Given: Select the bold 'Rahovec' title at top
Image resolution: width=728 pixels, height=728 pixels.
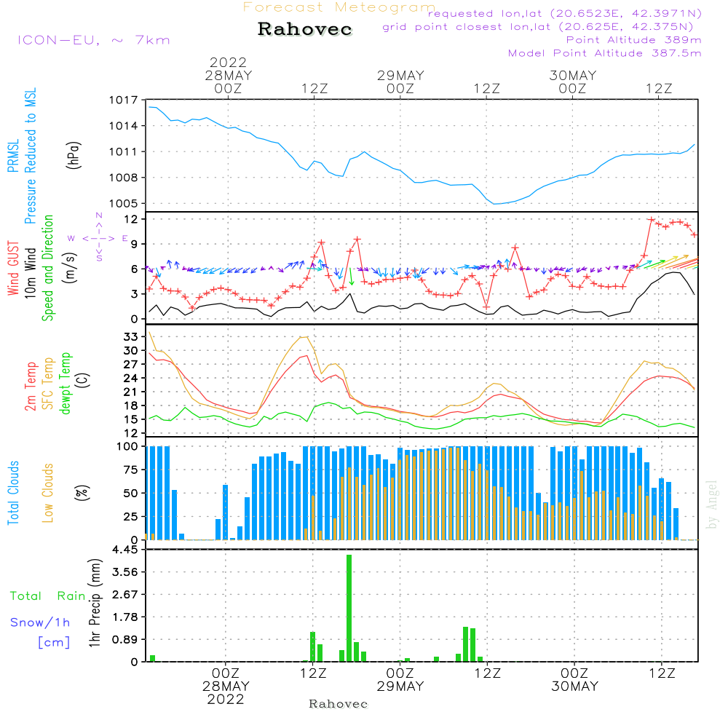Looking at the screenshot, I should (305, 29).
